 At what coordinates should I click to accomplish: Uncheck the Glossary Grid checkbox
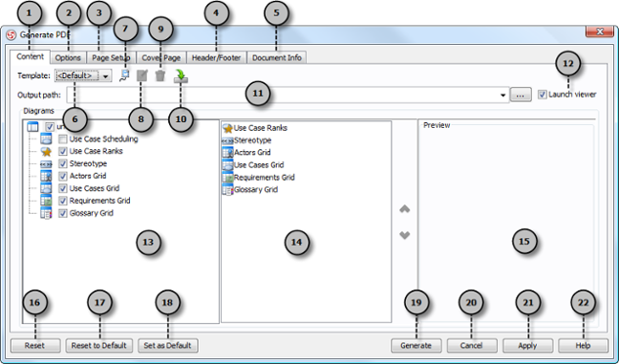click(x=63, y=213)
